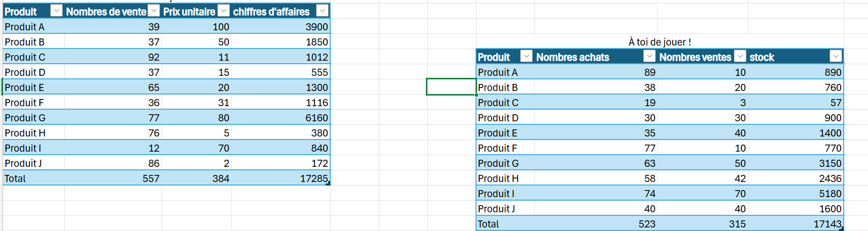
Task: Select the "À toi de jouer !" cell
Action: click(x=659, y=42)
